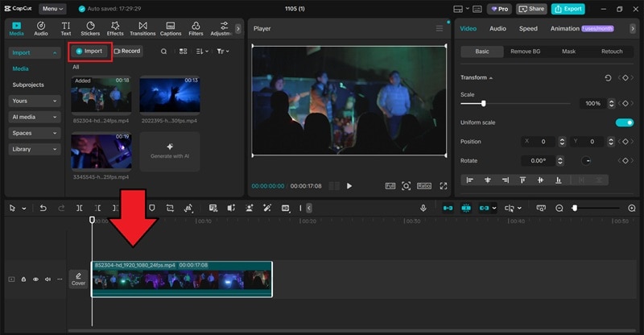644x335 pixels.
Task: Reset the Transform settings
Action: tap(608, 77)
